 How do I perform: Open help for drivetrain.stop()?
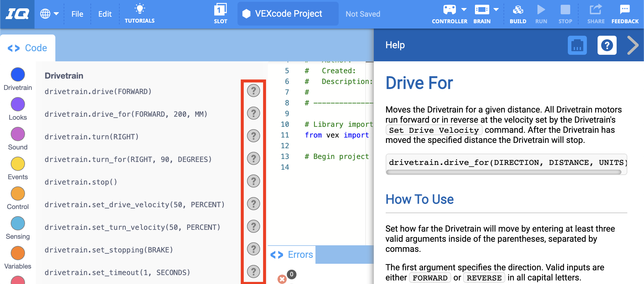tap(253, 181)
